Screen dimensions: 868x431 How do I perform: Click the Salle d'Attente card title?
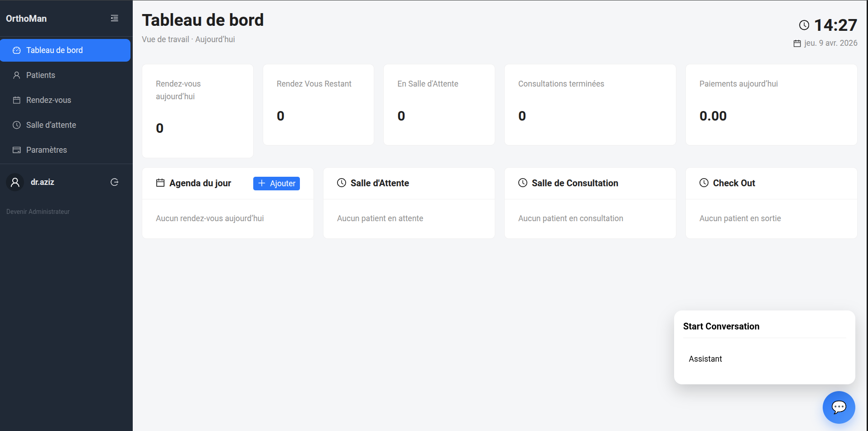point(380,183)
